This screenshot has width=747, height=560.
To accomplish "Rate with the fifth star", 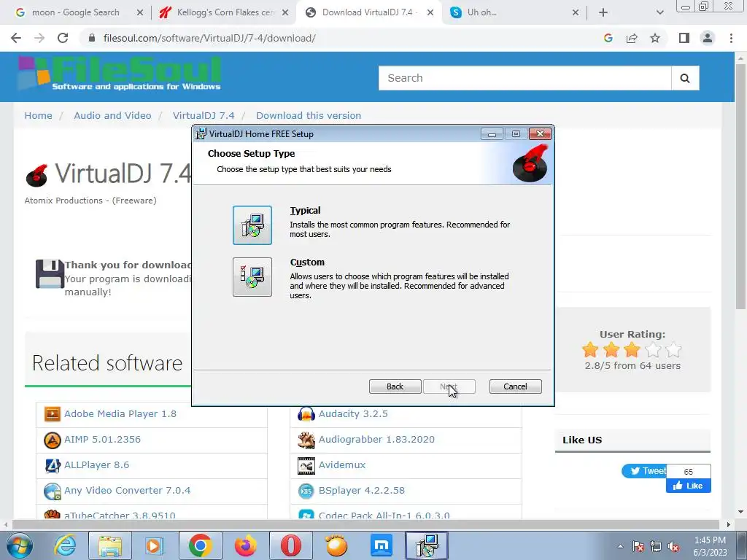I will (x=673, y=349).
